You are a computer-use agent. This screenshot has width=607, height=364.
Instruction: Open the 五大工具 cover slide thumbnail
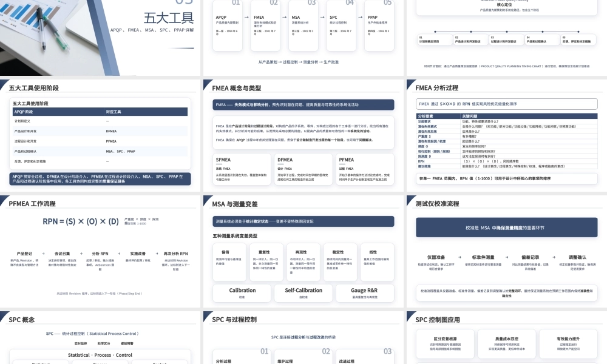point(100,38)
